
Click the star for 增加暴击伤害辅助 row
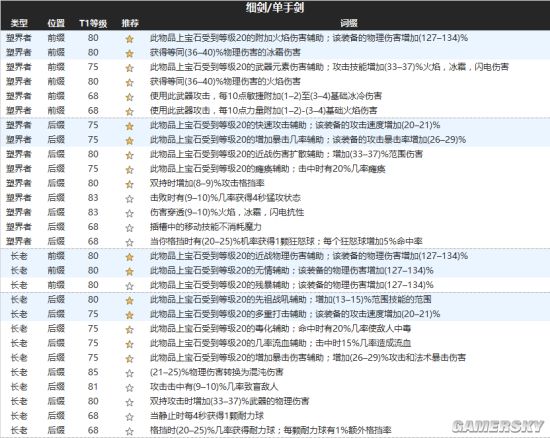coord(129,359)
